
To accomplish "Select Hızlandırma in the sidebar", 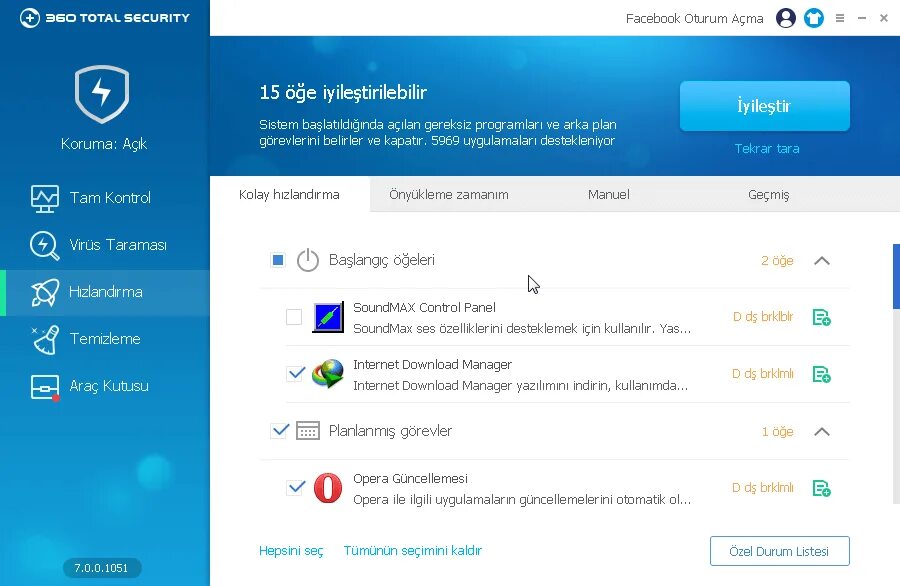I will [105, 292].
